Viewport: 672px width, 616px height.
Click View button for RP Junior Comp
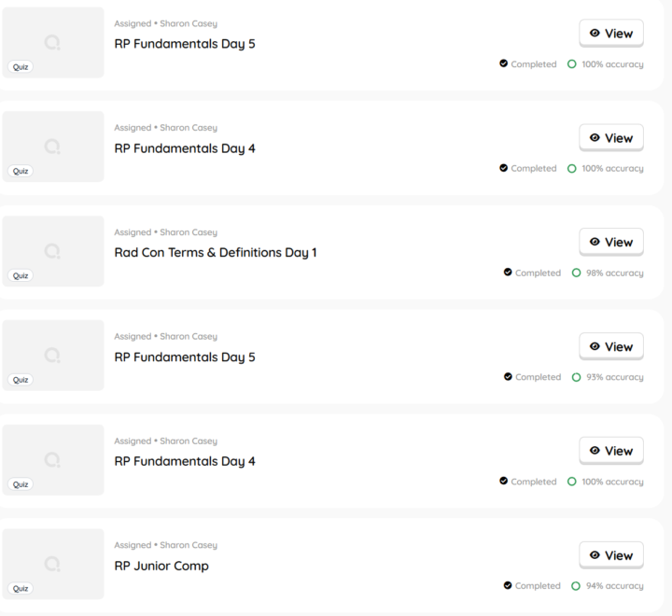611,555
